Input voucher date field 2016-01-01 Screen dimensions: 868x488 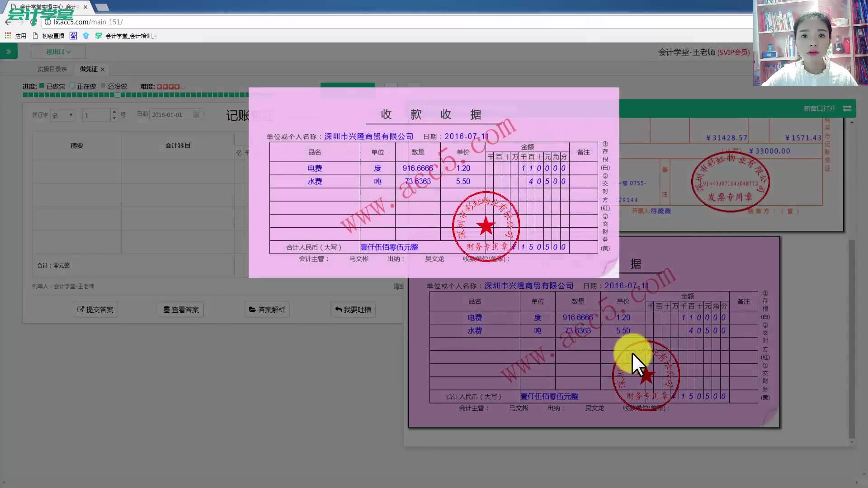[x=170, y=114]
